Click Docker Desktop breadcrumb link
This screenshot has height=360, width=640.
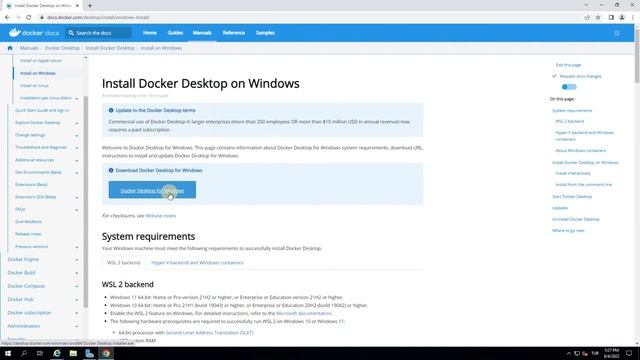click(62, 48)
